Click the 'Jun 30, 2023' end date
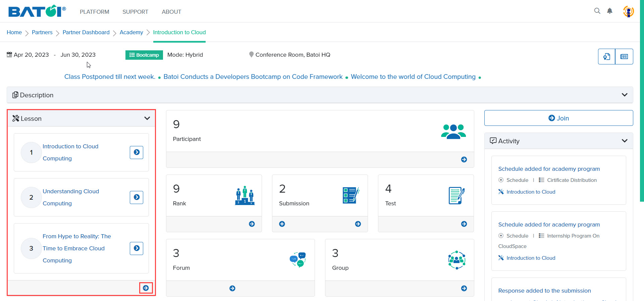This screenshot has width=644, height=301. [78, 55]
